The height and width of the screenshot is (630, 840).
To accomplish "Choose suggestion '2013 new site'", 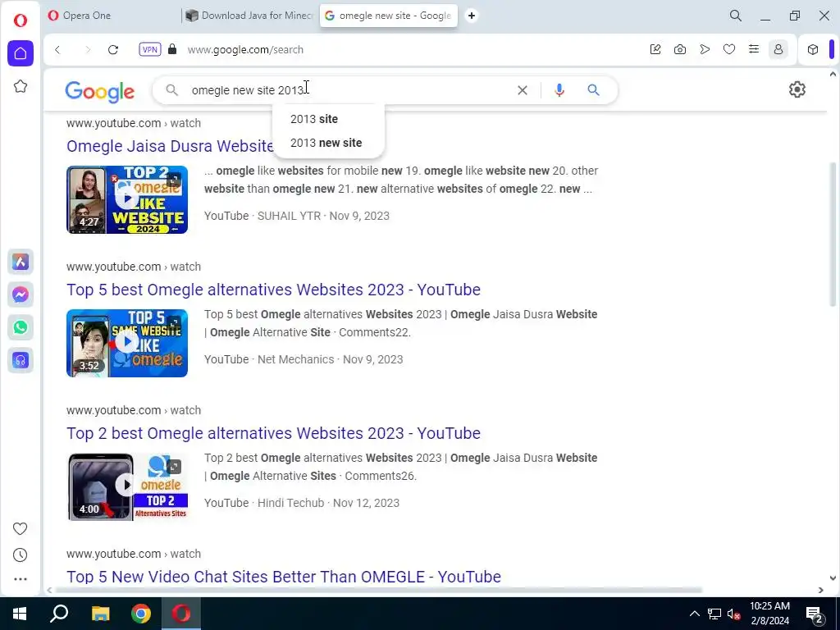I will point(328,143).
